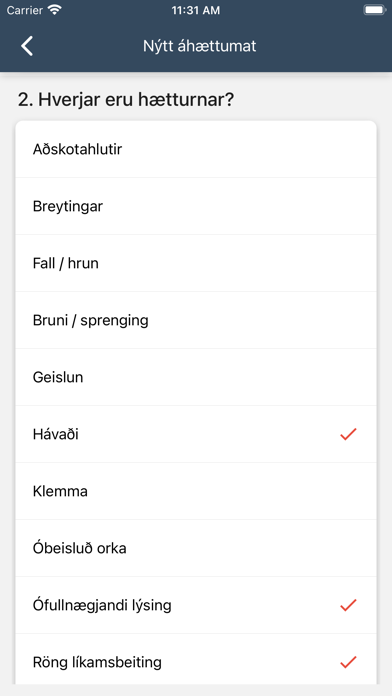The image size is (392, 696).
Task: Deselect the Hávaði hazard row
Action: coord(196,434)
